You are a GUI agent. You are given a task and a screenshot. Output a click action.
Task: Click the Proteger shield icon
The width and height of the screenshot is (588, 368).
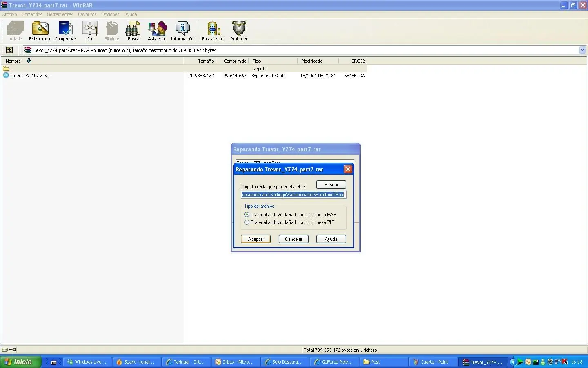(239, 31)
